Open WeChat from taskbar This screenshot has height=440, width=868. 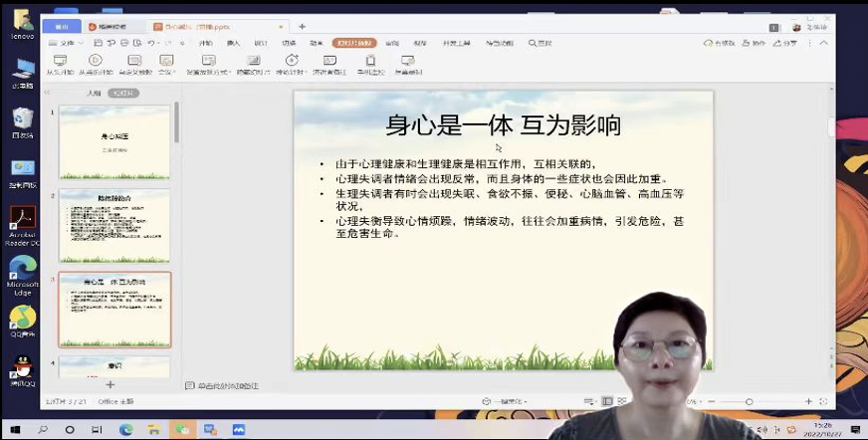point(182,429)
